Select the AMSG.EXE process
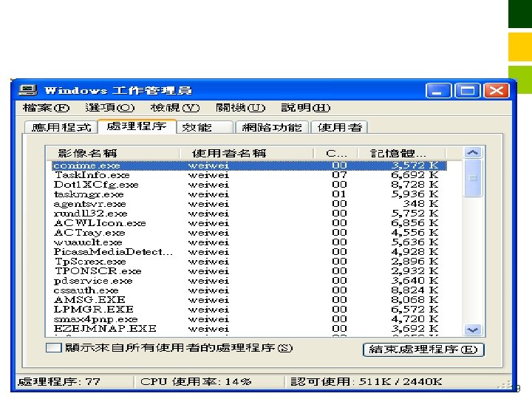This screenshot has height=399, width=532. [250, 300]
